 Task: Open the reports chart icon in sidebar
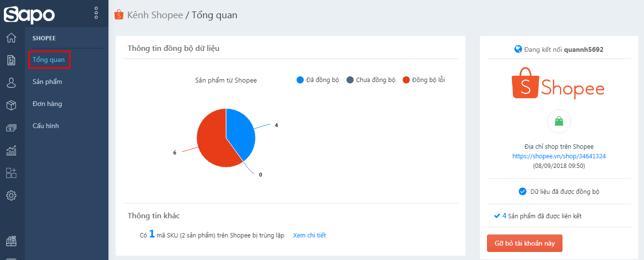pyautogui.click(x=11, y=150)
